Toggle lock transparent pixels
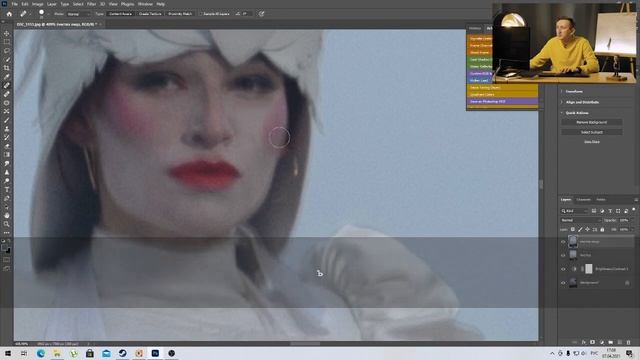The width and height of the screenshot is (640, 360). [x=573, y=229]
